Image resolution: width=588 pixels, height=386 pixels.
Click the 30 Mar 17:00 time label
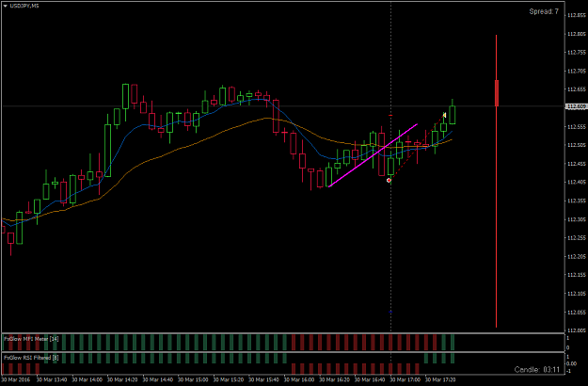point(405,379)
